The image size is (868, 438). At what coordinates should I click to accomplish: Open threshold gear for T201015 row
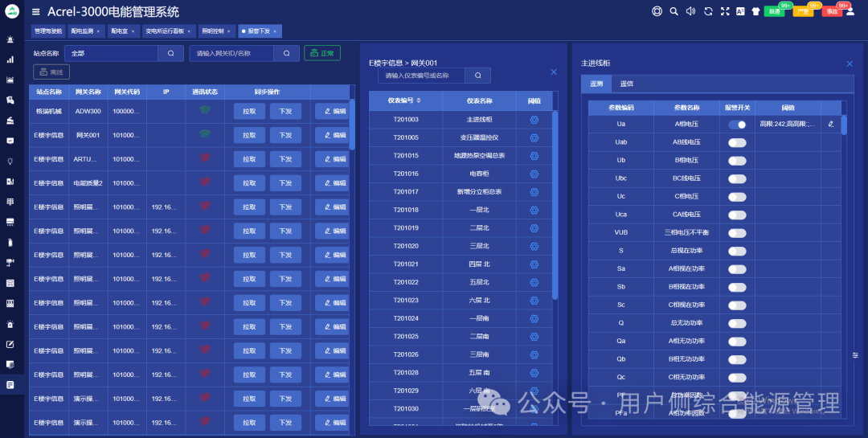(534, 156)
